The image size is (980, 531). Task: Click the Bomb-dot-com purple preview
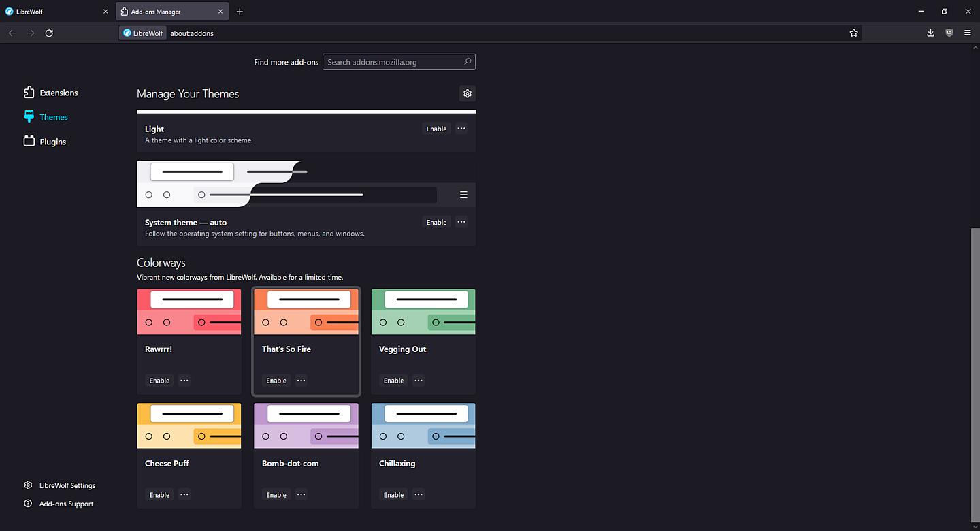[x=306, y=425]
